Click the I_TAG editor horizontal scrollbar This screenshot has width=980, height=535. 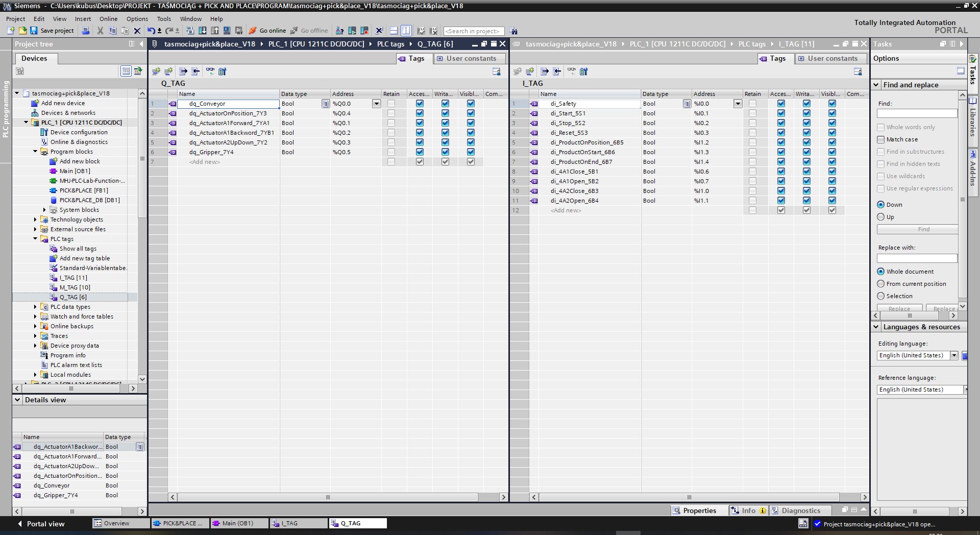pyautogui.click(x=689, y=497)
